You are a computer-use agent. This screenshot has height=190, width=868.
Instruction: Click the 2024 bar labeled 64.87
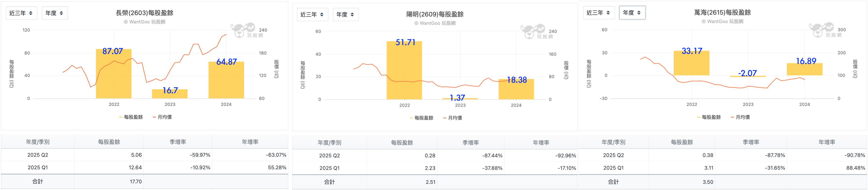[226, 80]
